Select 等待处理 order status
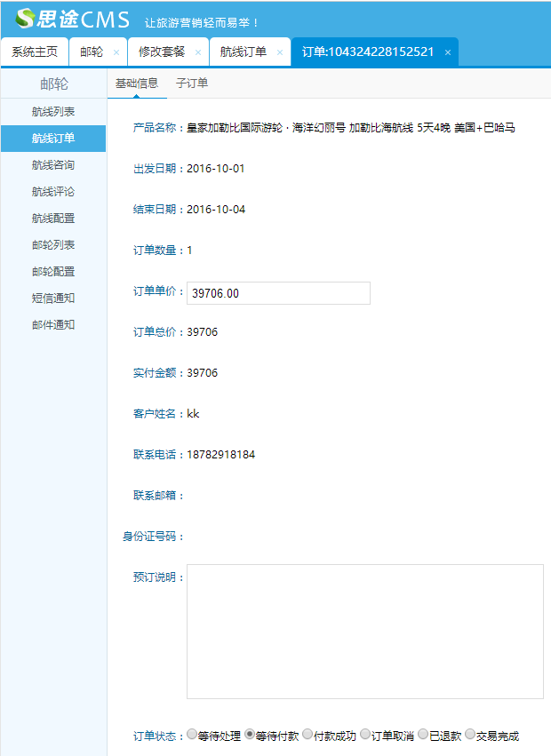 (x=192, y=735)
